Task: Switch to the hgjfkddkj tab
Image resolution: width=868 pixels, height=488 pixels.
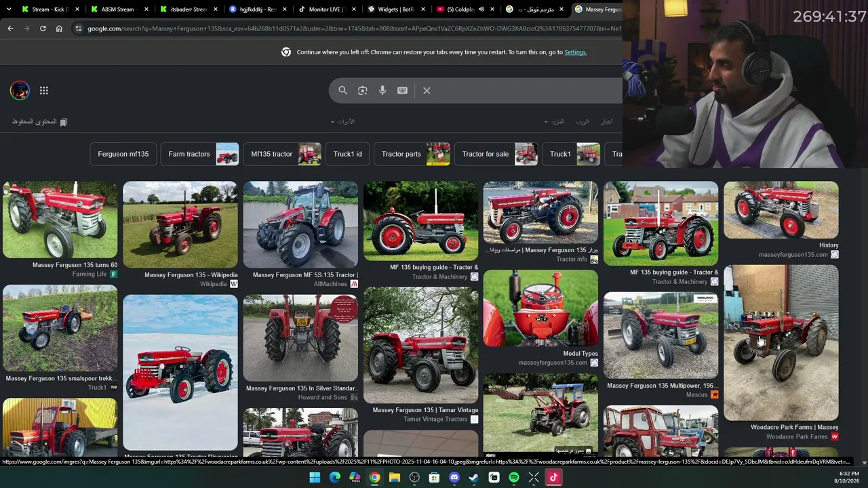Action: tap(258, 9)
